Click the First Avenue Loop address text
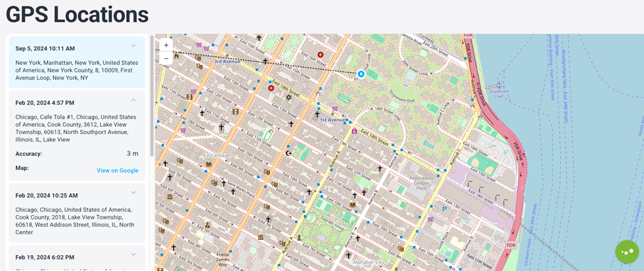644x271 pixels. 77,70
